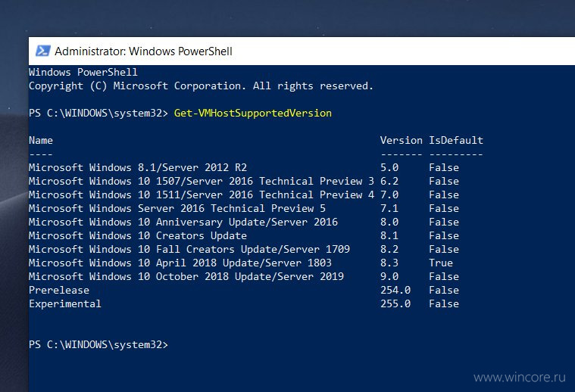Select the Windows 10 Anniversary Update/Server 2016 row
The image size is (575, 392).
(244, 222)
